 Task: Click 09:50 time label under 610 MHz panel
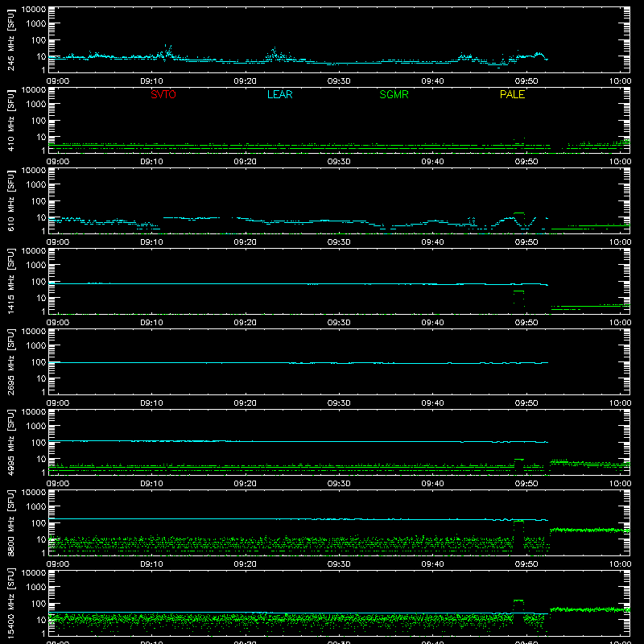[526, 242]
